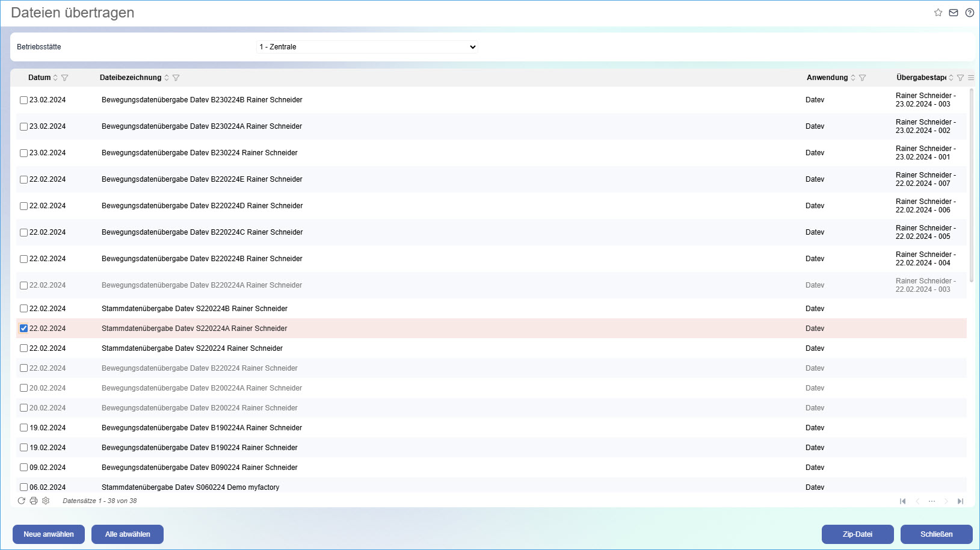Viewport: 980px width, 550px height.
Task: Check the Bewegungsdatenübergabe B230224B row checkbox
Action: coord(24,100)
